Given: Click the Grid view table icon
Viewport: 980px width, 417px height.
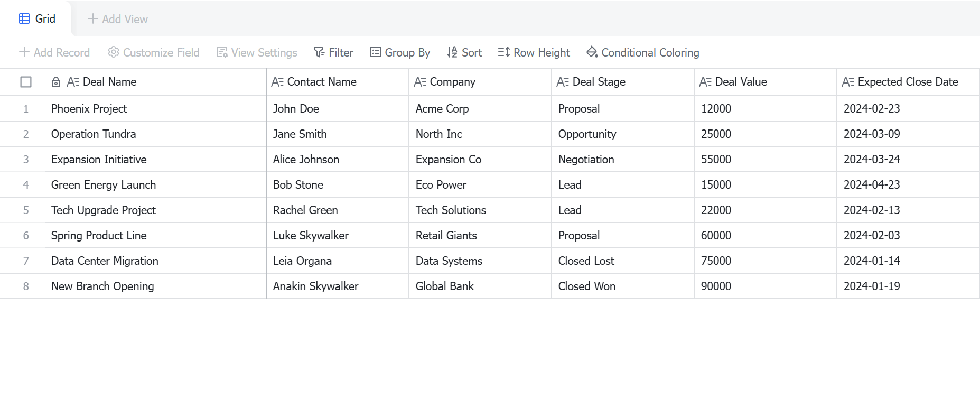Looking at the screenshot, I should (x=24, y=18).
